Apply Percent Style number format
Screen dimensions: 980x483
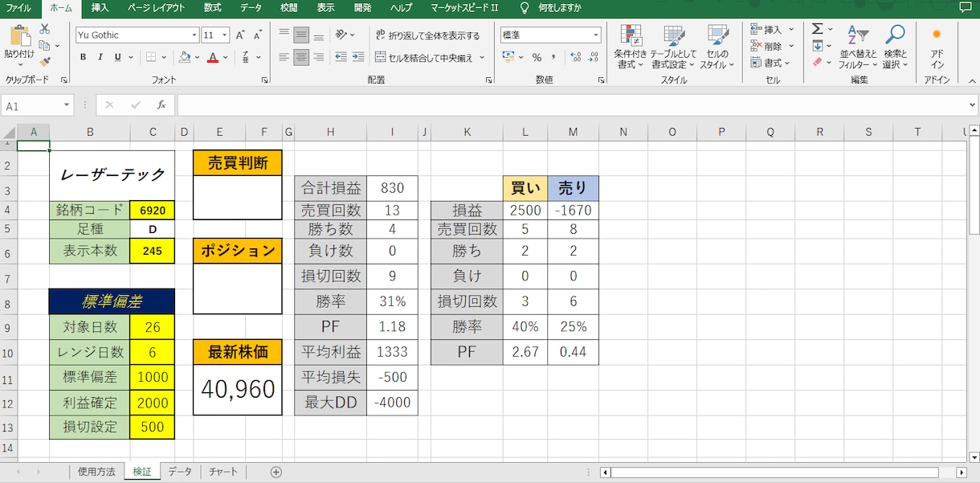(537, 58)
